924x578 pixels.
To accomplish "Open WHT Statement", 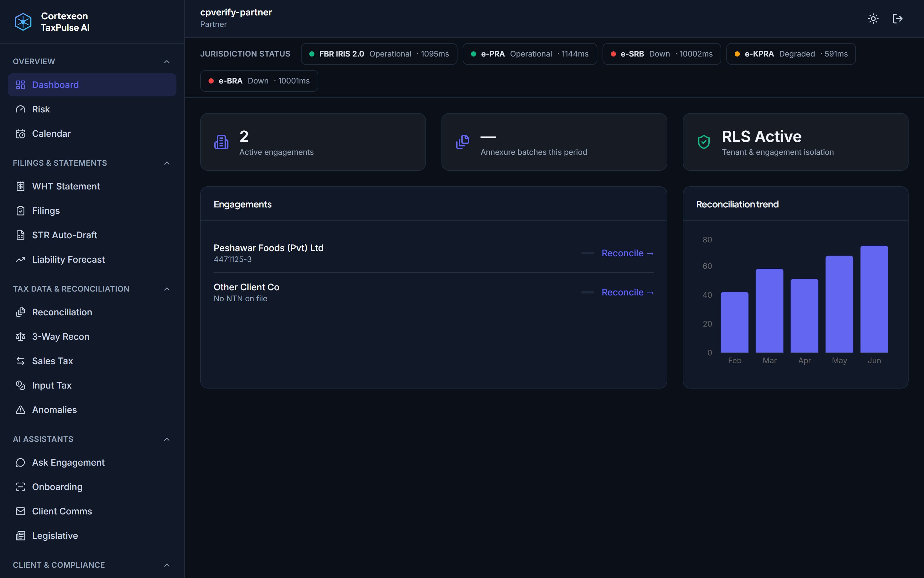I will point(92,186).
